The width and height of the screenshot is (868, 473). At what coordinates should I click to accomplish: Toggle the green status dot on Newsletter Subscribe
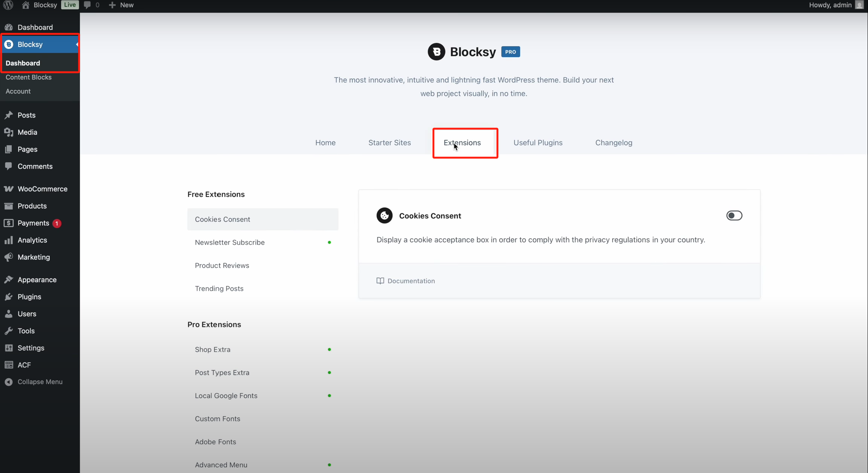[330, 242]
